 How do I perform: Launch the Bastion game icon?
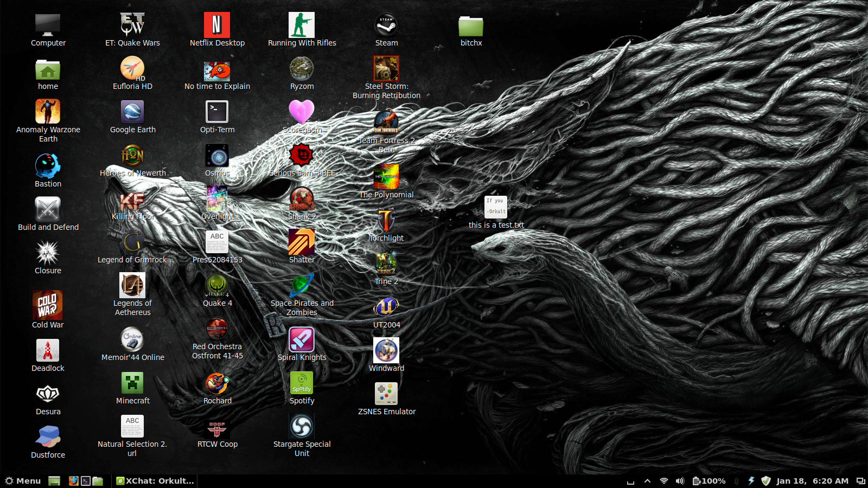pyautogui.click(x=48, y=166)
